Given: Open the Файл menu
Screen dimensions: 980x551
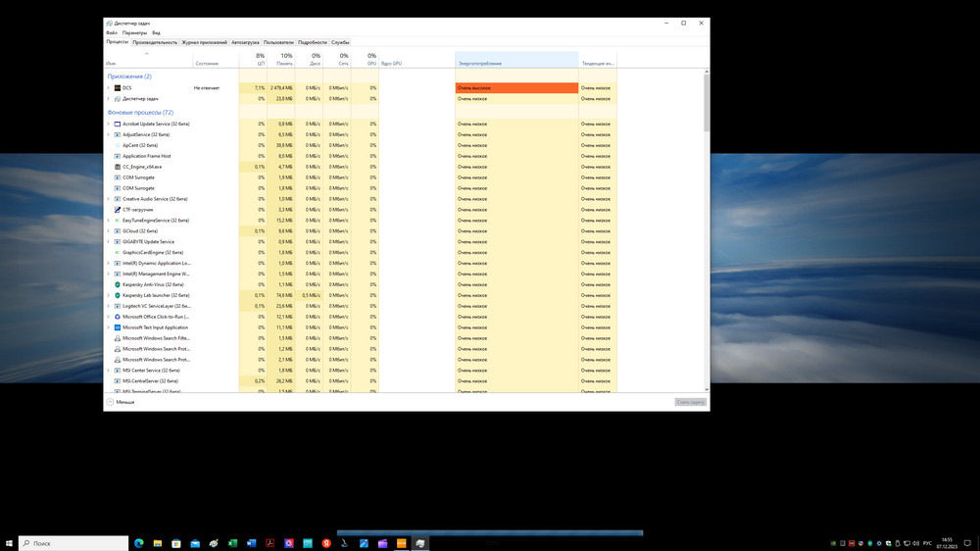Looking at the screenshot, I should point(112,32).
